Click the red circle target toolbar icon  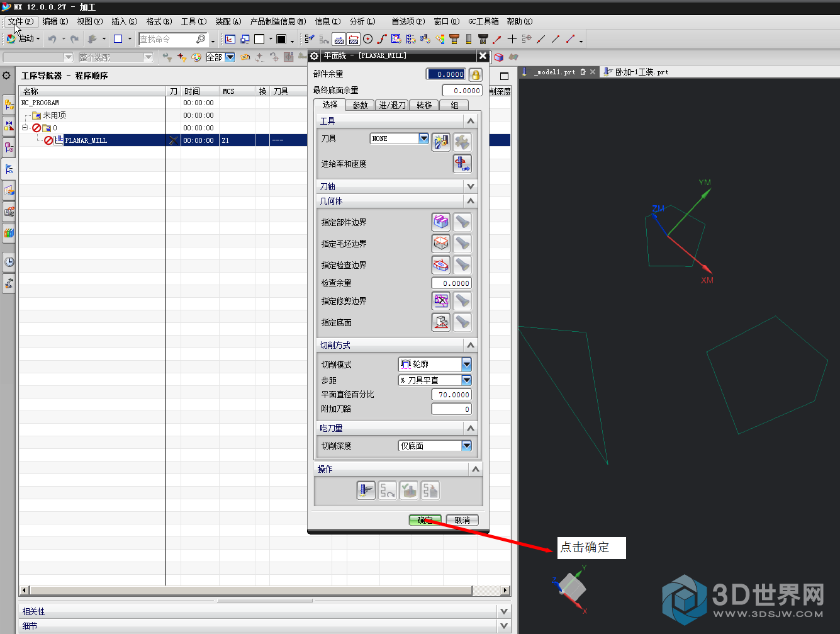[368, 39]
